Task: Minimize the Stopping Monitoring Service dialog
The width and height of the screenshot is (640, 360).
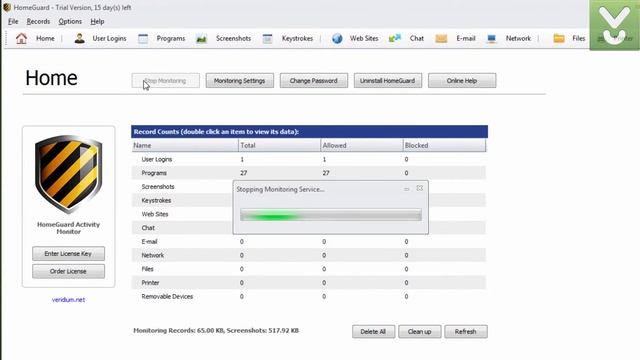Action: tap(407, 189)
